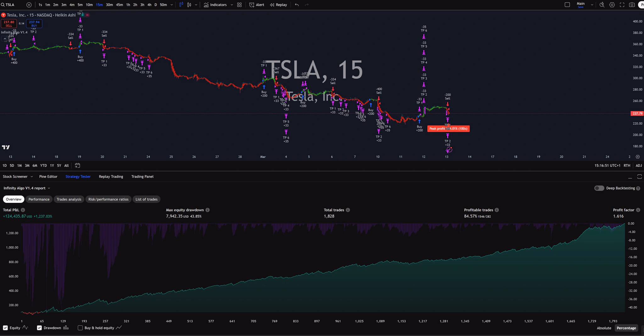The image size is (644, 336).
Task: Open fullscreen mode icon
Action: (622, 5)
